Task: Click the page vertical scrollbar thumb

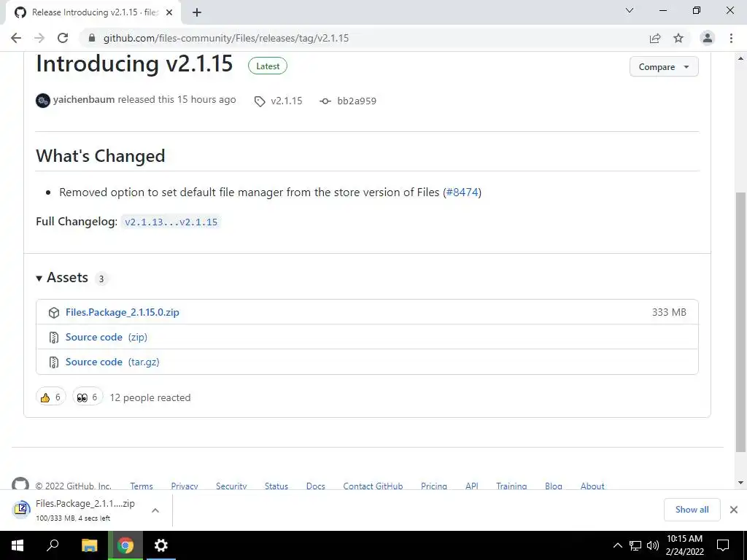Action: coord(740,322)
